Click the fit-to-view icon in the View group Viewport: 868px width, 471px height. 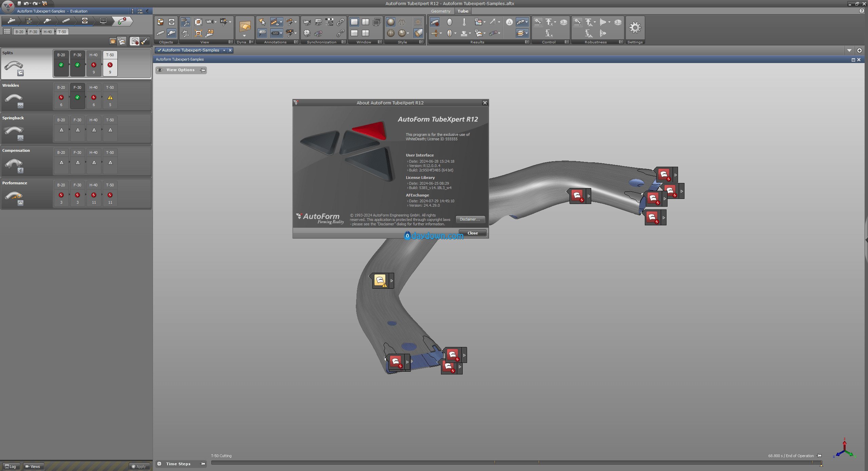point(198,22)
